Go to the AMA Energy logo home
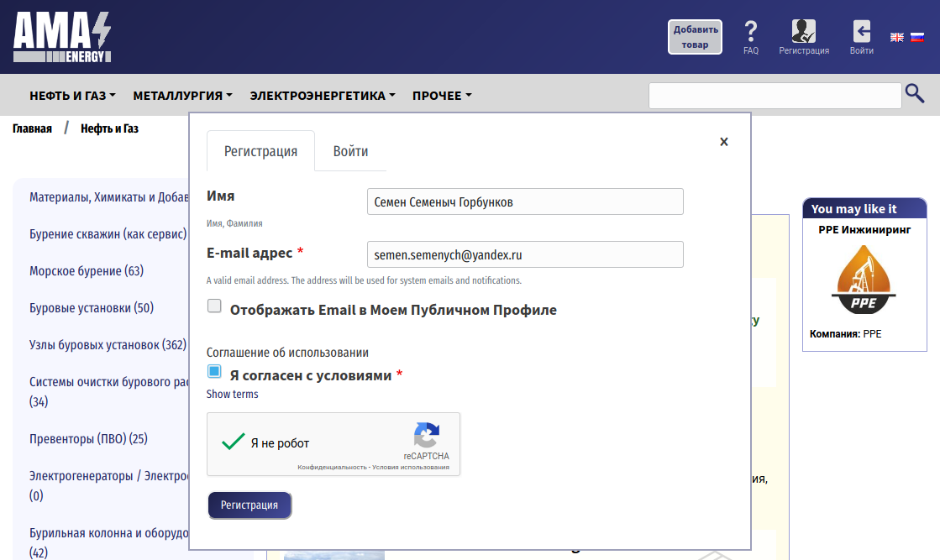 pyautogui.click(x=62, y=37)
